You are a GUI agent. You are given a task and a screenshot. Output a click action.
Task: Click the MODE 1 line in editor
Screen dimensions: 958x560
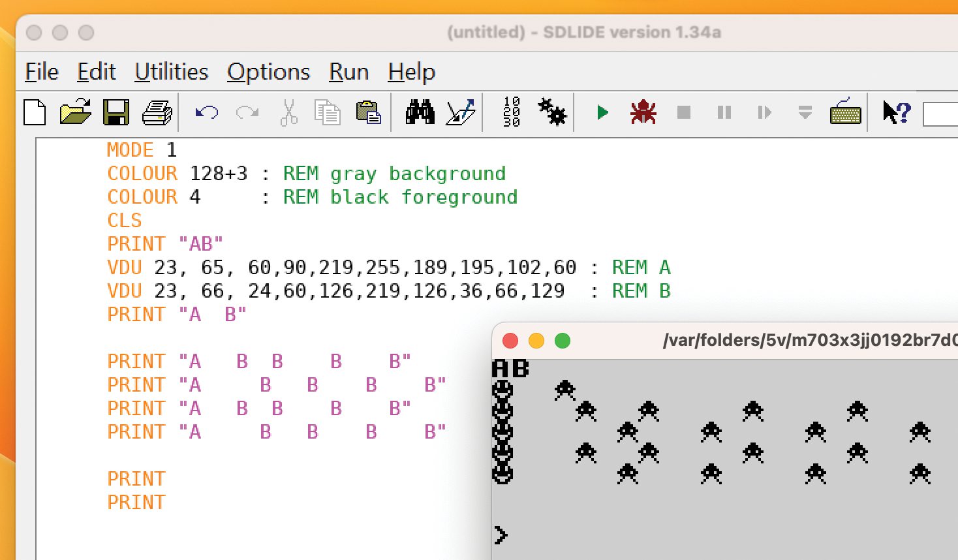142,149
